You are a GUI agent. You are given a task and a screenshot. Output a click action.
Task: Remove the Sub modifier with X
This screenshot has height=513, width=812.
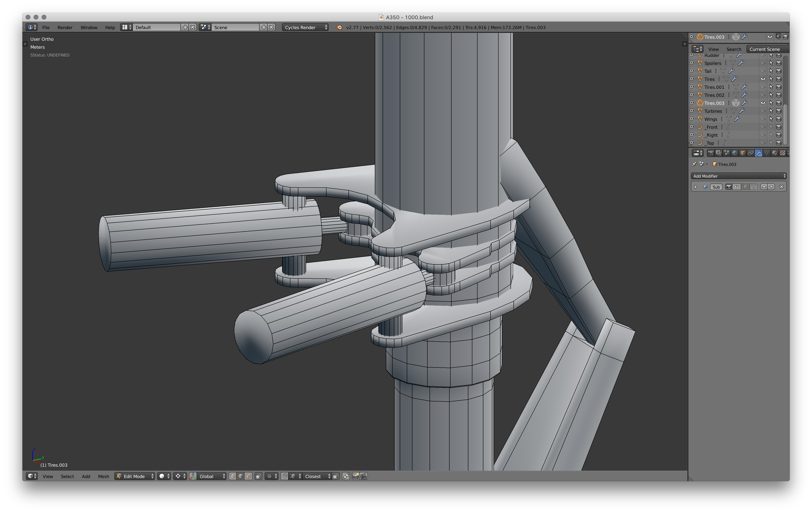782,187
